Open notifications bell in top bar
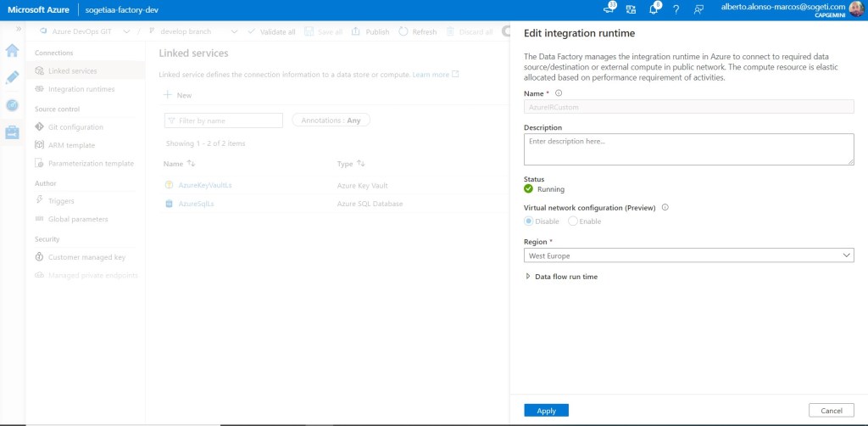 tap(654, 9)
